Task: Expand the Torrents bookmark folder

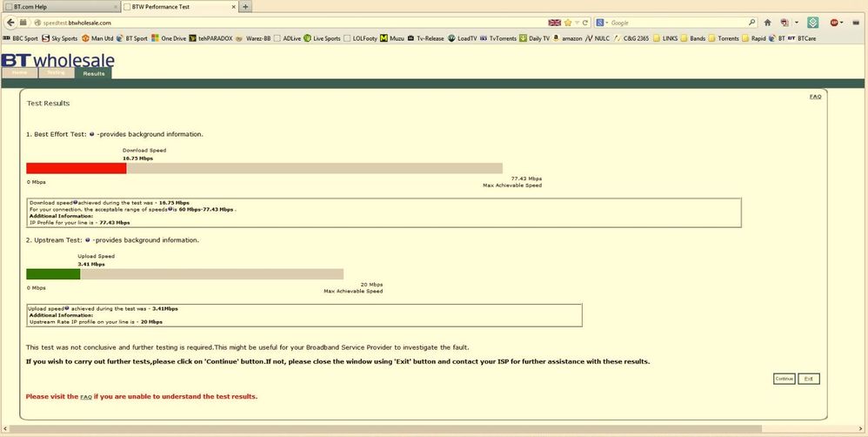Action: (724, 38)
